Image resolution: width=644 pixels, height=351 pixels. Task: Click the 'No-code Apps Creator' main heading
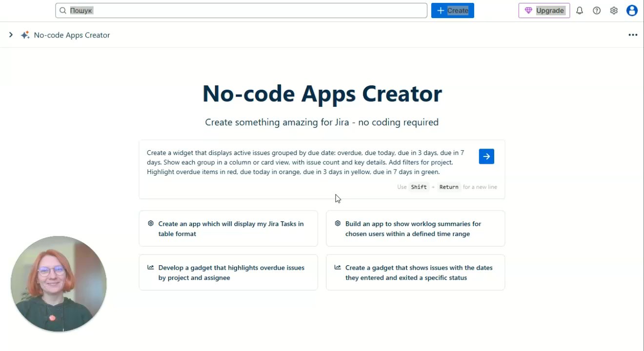click(322, 94)
